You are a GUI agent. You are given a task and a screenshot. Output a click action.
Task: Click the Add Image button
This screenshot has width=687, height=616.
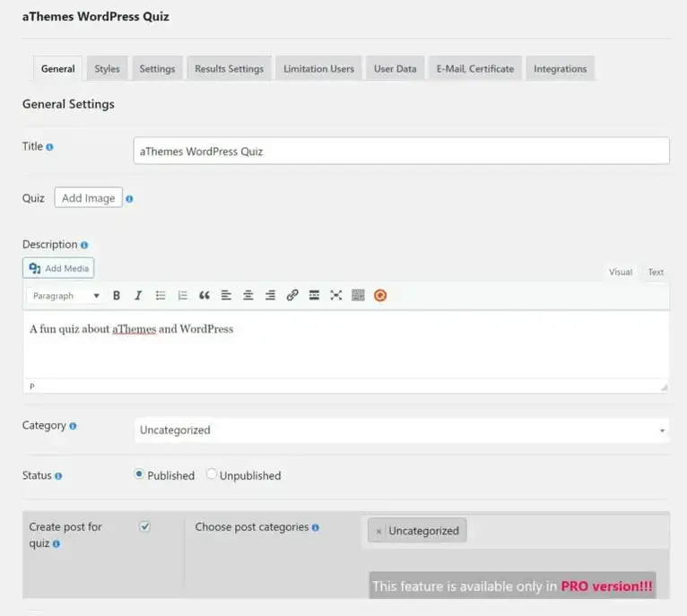(x=89, y=198)
